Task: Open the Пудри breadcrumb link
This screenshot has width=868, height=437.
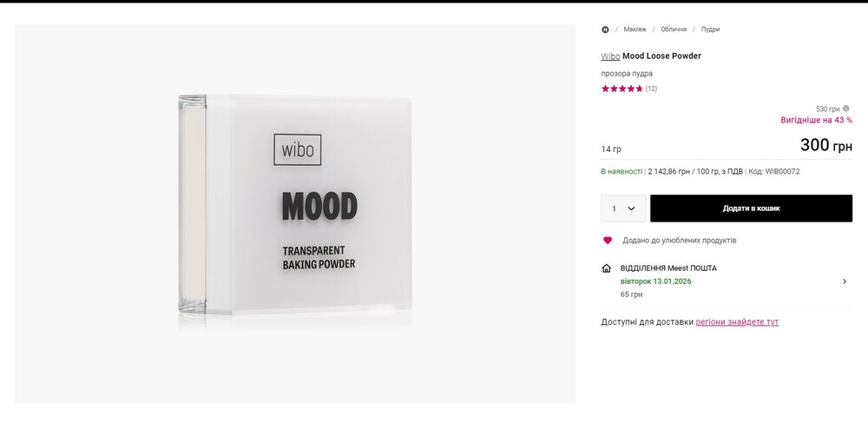Action: [710, 30]
